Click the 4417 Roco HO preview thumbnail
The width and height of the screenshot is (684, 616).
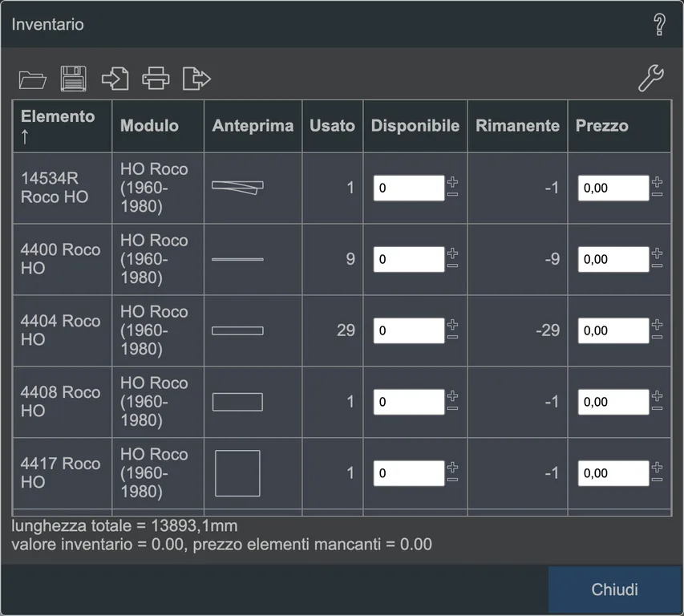point(237,473)
